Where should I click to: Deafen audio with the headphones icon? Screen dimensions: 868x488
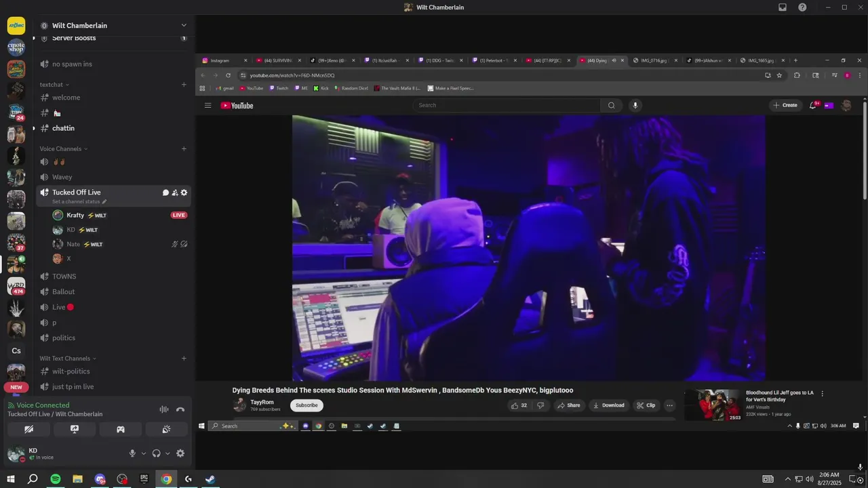click(157, 453)
